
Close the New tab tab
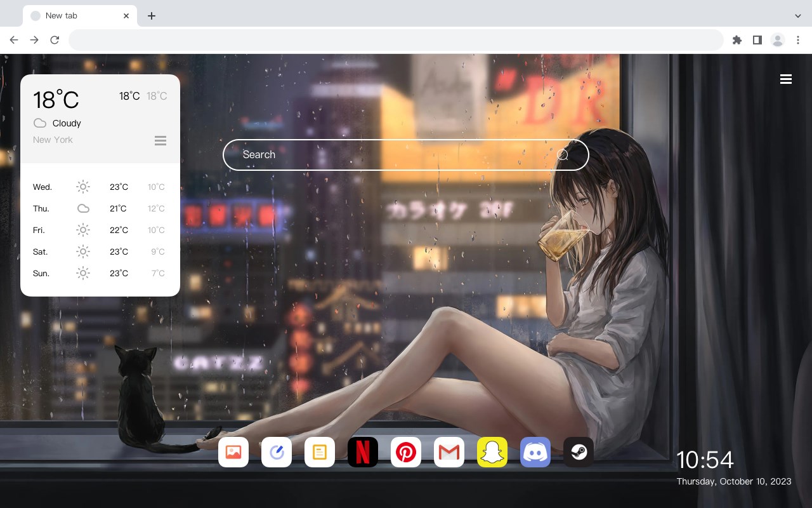click(126, 16)
